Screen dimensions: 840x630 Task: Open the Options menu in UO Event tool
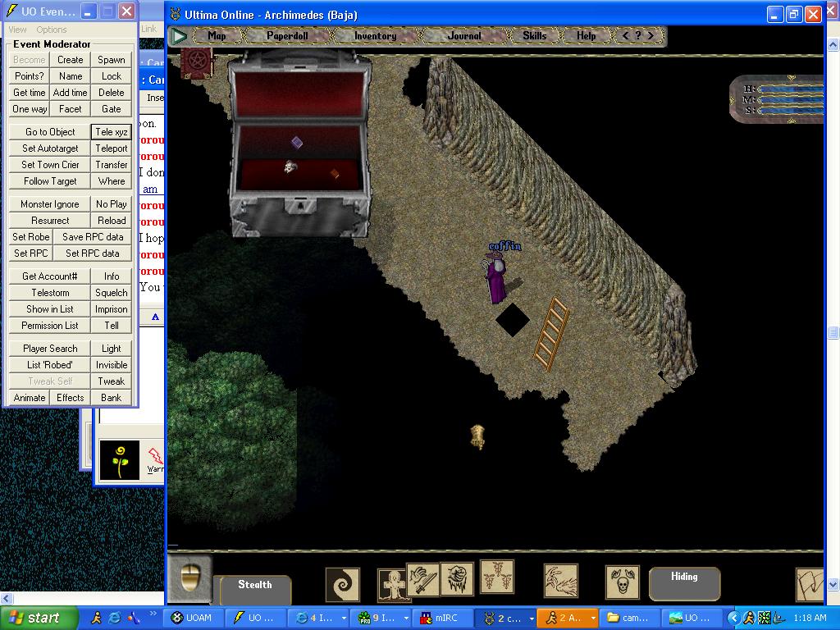point(51,30)
